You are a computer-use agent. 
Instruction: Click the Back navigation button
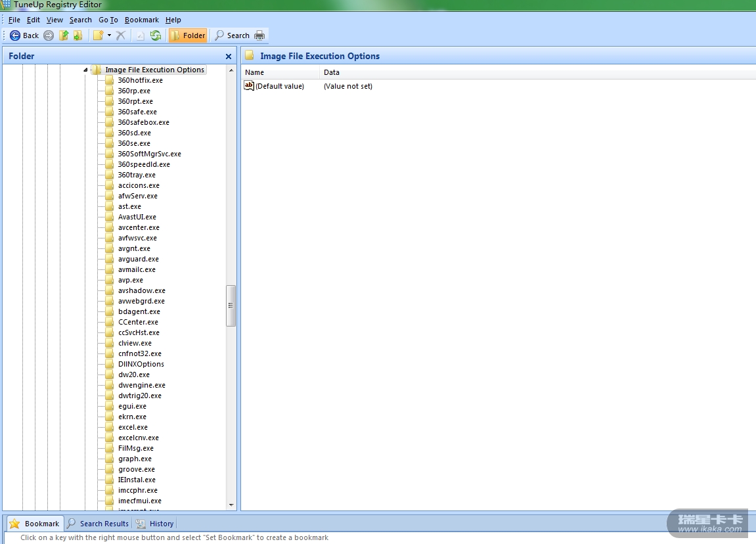click(x=24, y=35)
